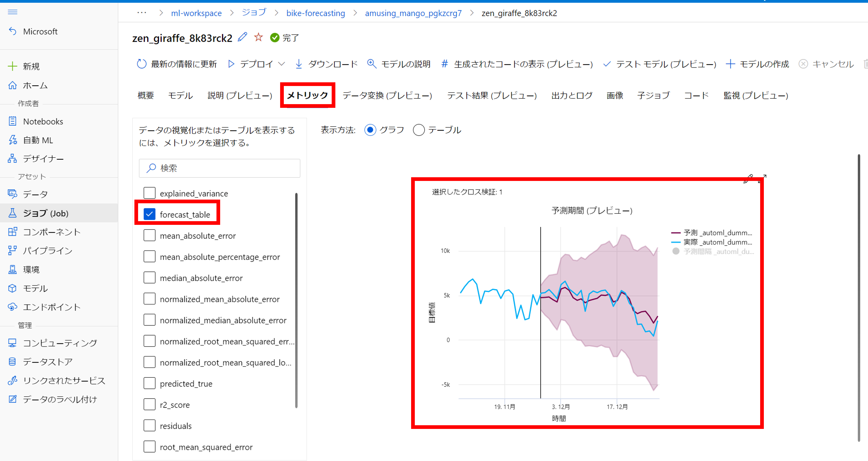The height and width of the screenshot is (461, 868).
Task: Star the job as favorite
Action: tap(258, 37)
